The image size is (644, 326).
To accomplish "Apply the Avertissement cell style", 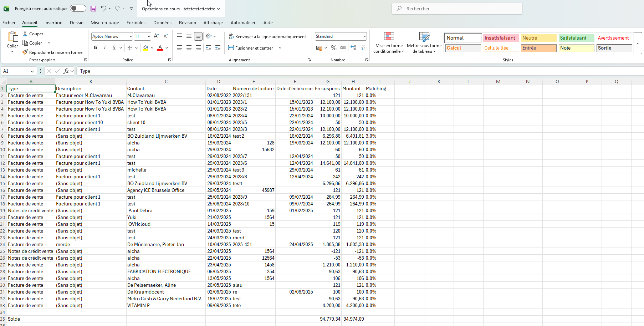I will point(614,38).
